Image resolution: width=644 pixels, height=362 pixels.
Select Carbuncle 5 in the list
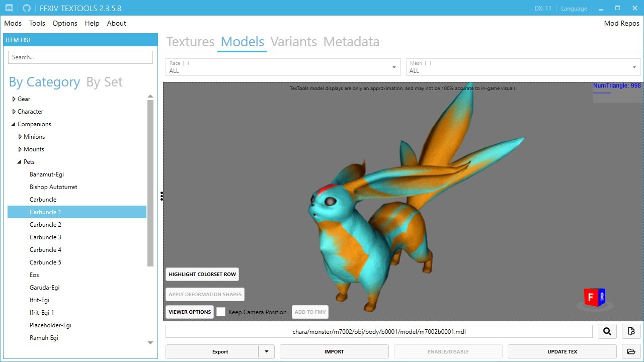45,262
